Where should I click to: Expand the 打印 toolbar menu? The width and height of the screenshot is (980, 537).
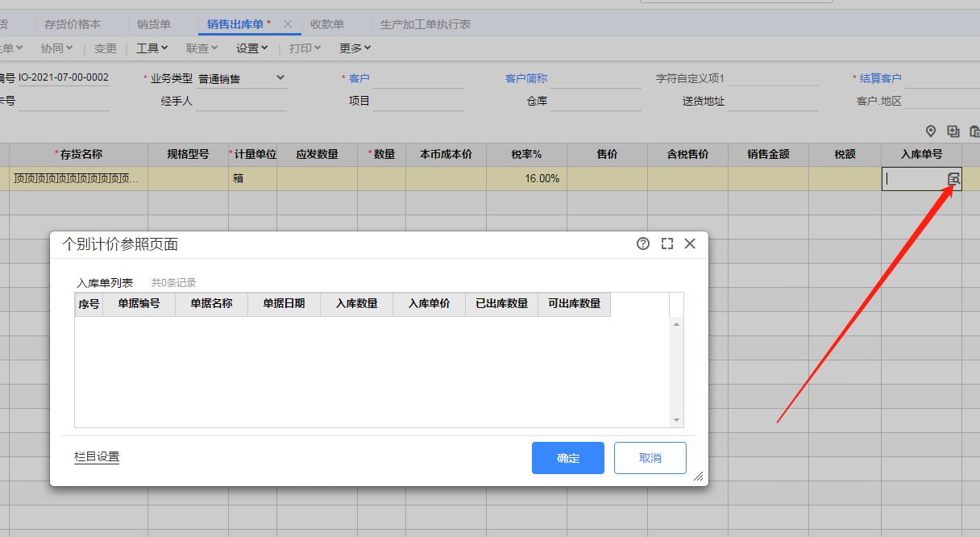tap(305, 48)
